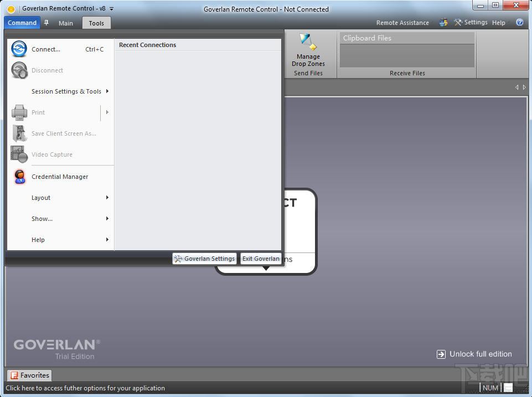Expand the Show... submenu
This screenshot has height=397, width=532.
[x=107, y=219]
